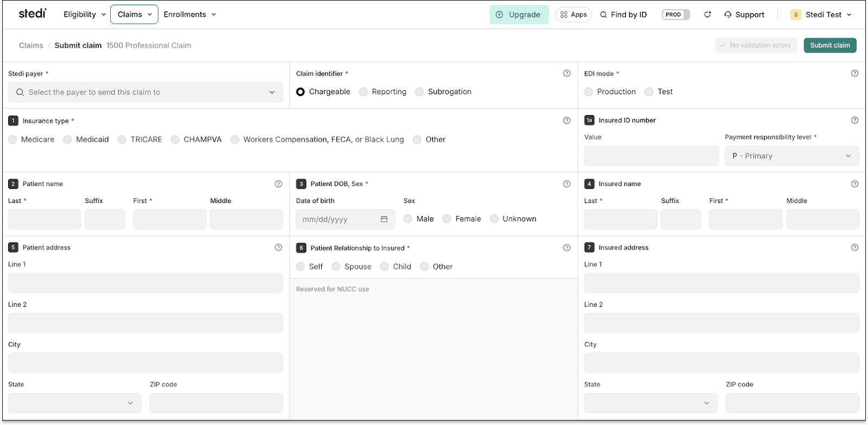Open Support
The width and height of the screenshot is (868, 425).
(744, 15)
